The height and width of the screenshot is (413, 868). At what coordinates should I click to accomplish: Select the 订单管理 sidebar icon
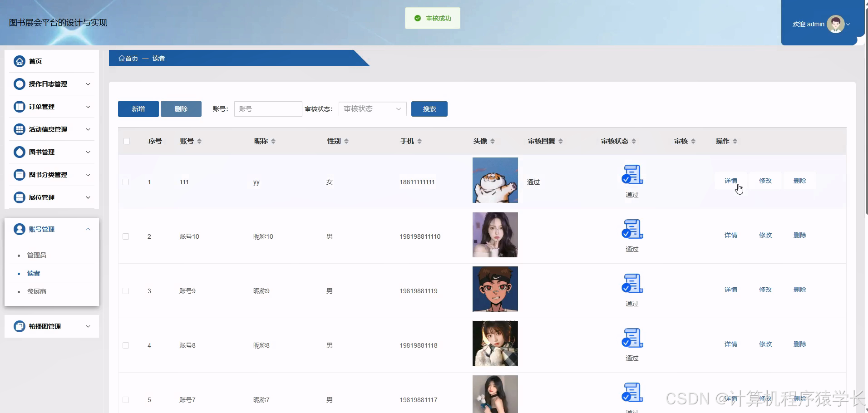click(x=19, y=106)
